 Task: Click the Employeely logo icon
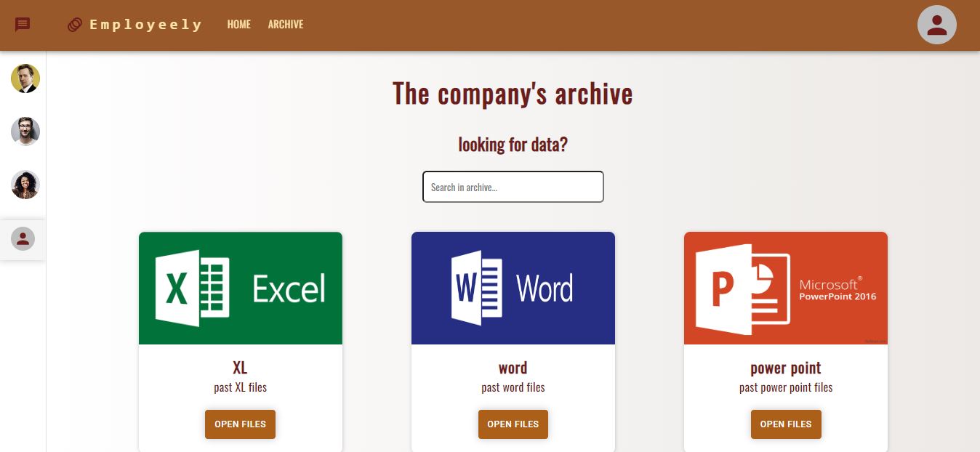pos(74,25)
